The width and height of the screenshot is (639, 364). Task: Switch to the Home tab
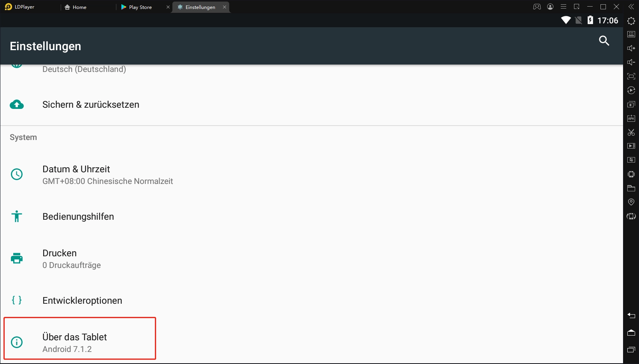[76, 7]
